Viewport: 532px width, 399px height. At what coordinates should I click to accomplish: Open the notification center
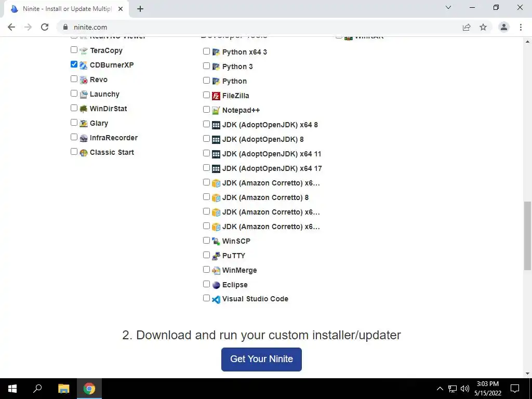pos(515,389)
